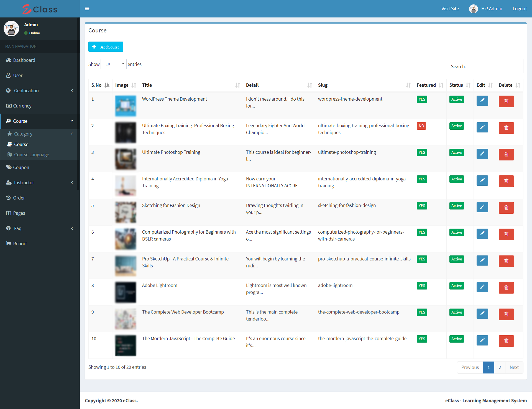Click the AddCourse button

click(106, 47)
